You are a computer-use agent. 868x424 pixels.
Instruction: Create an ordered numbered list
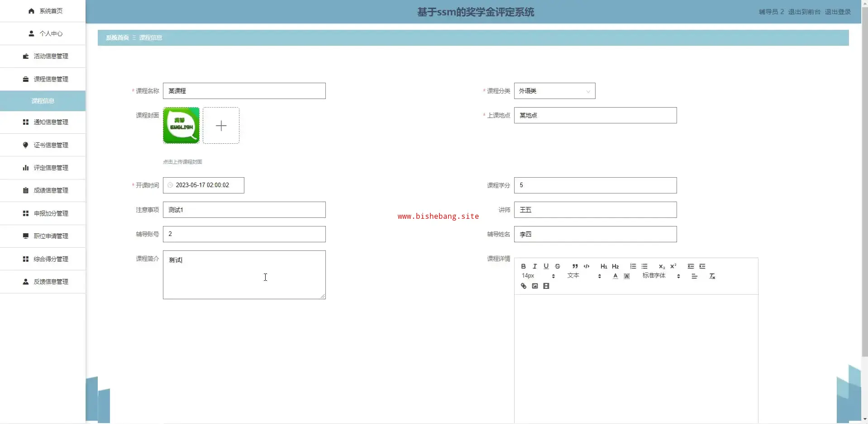tap(633, 266)
